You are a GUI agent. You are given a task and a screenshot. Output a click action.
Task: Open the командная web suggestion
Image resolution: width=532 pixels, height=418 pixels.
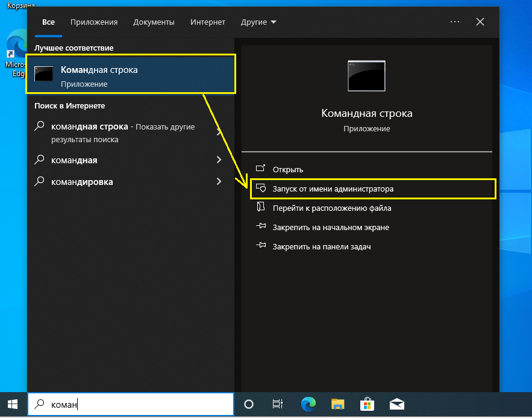click(131, 160)
